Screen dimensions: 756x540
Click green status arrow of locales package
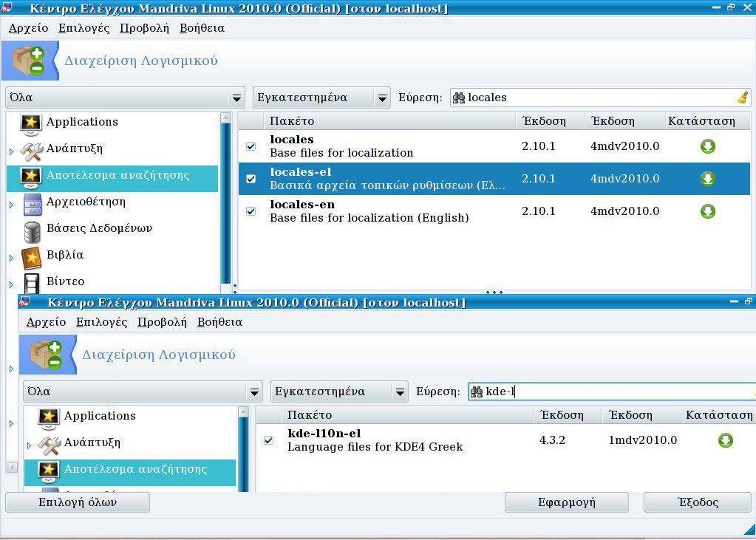click(x=707, y=146)
